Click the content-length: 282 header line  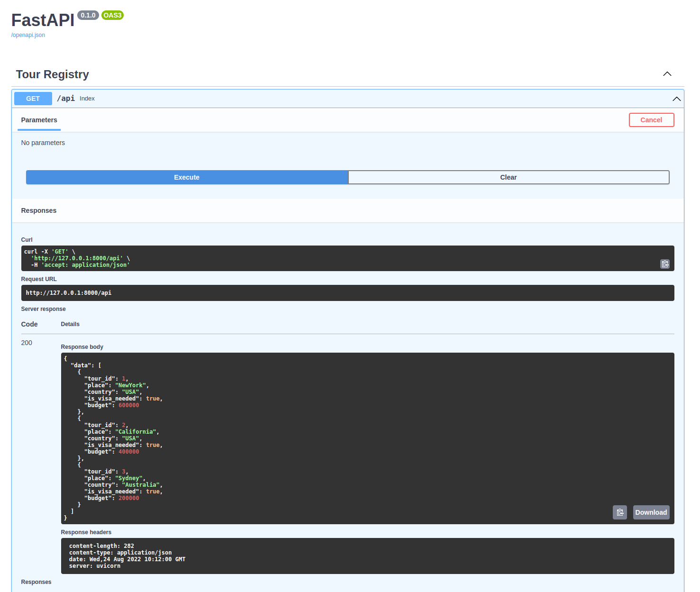[101, 546]
